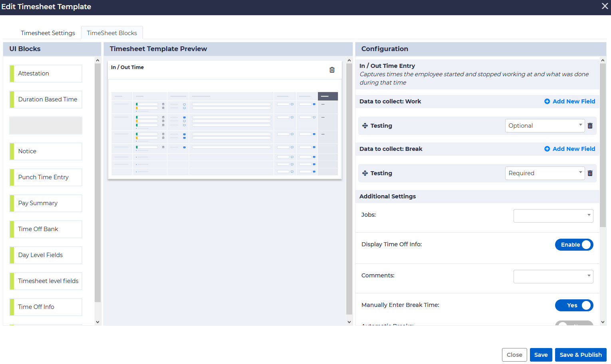Viewport: 611px width, 364px height.
Task: Open the Comments dropdown
Action: point(553,276)
